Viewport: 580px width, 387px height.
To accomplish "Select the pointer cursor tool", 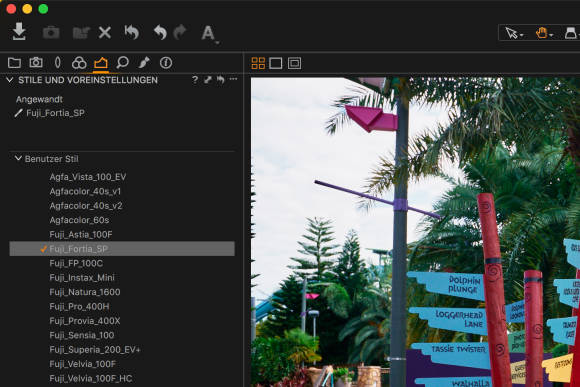I will point(514,33).
